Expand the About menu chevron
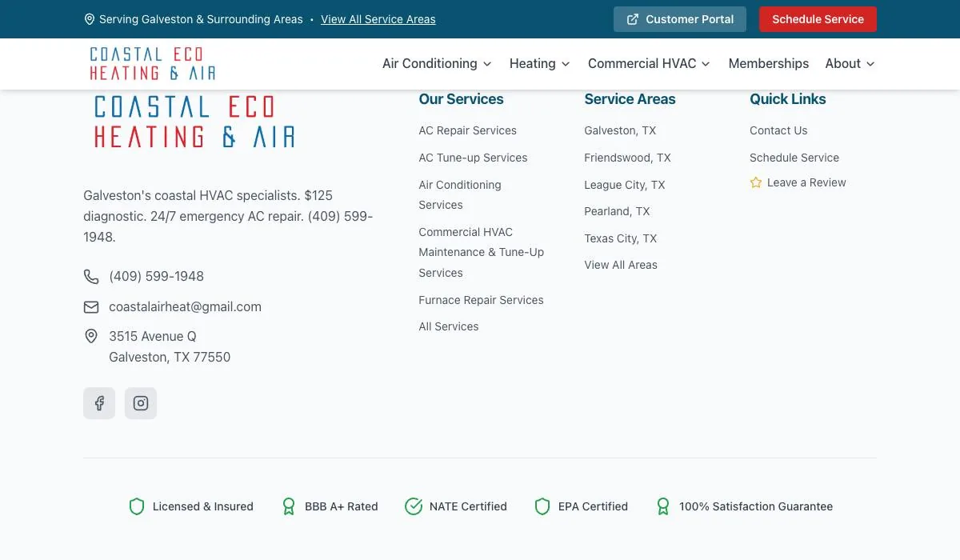The width and height of the screenshot is (960, 560). (870, 64)
